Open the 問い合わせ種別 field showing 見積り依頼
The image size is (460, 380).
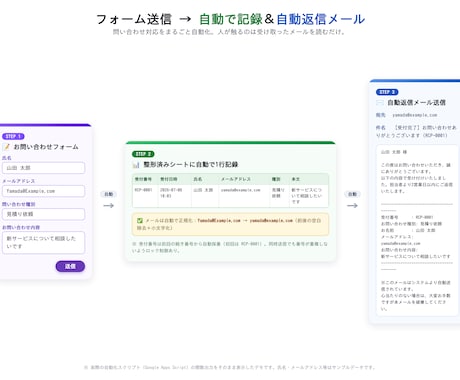pos(43,214)
